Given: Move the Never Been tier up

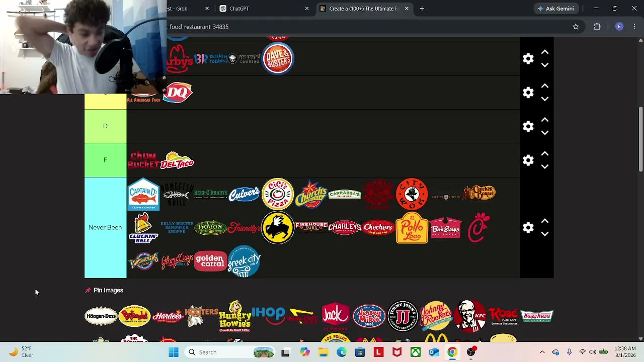Looking at the screenshot, I should point(545,221).
